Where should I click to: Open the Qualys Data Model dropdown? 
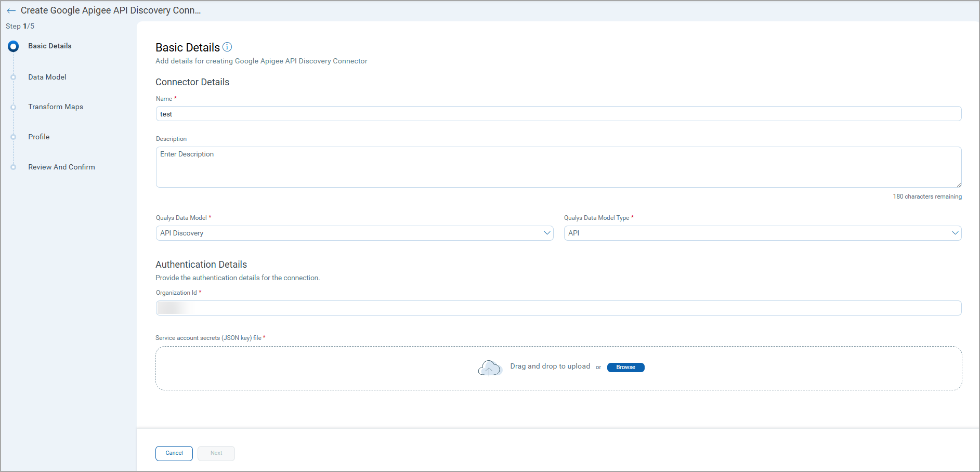click(x=354, y=233)
